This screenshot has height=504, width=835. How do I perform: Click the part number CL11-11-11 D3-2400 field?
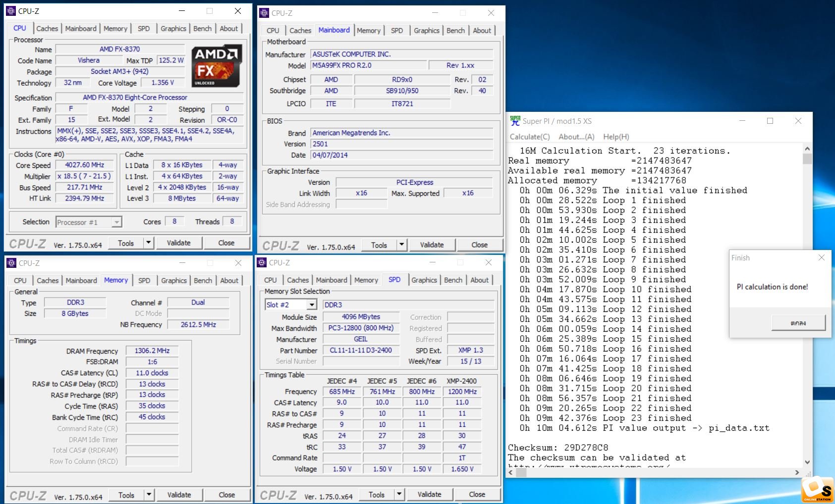tap(361, 350)
